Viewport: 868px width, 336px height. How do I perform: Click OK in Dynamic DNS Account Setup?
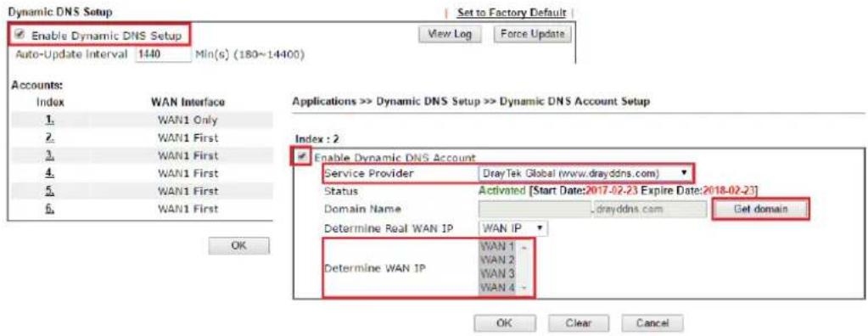(504, 323)
